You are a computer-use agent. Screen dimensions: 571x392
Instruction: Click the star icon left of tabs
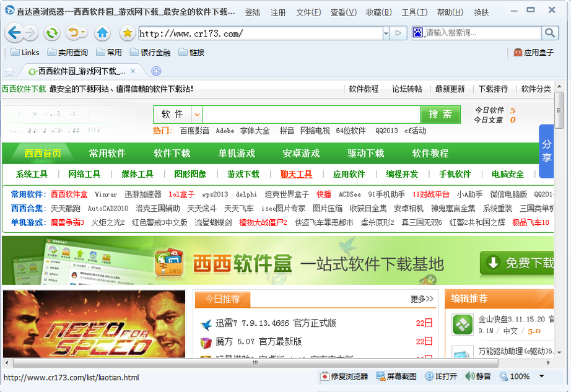(9, 71)
